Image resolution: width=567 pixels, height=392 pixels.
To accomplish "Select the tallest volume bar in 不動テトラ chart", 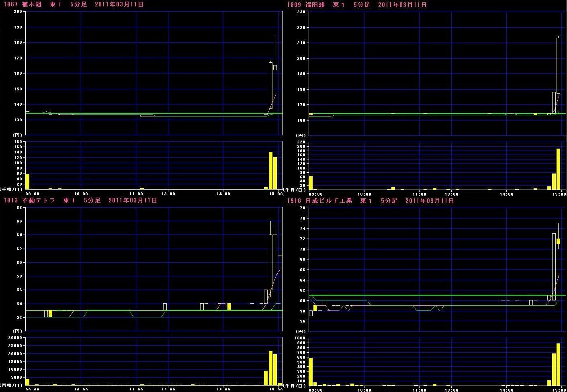I will click(270, 368).
